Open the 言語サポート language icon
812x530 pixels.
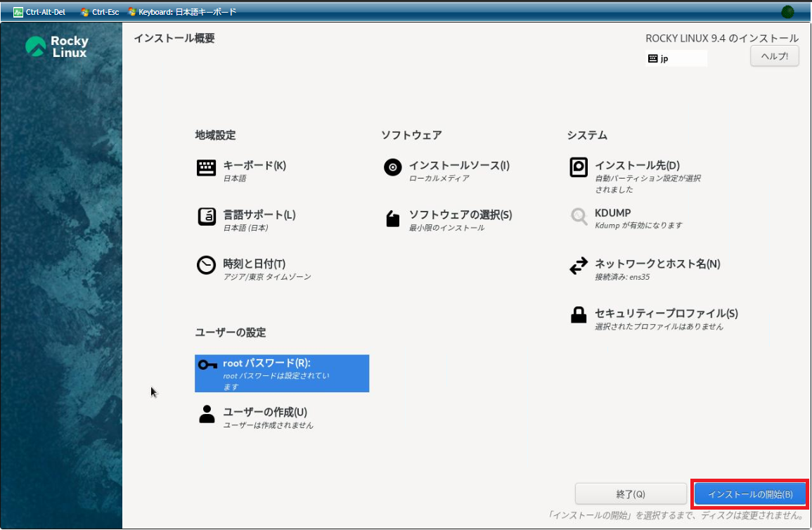click(x=206, y=217)
